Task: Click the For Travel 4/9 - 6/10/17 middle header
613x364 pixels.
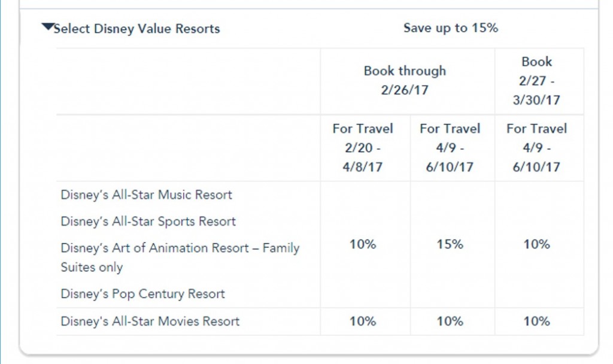Action: 450,148
